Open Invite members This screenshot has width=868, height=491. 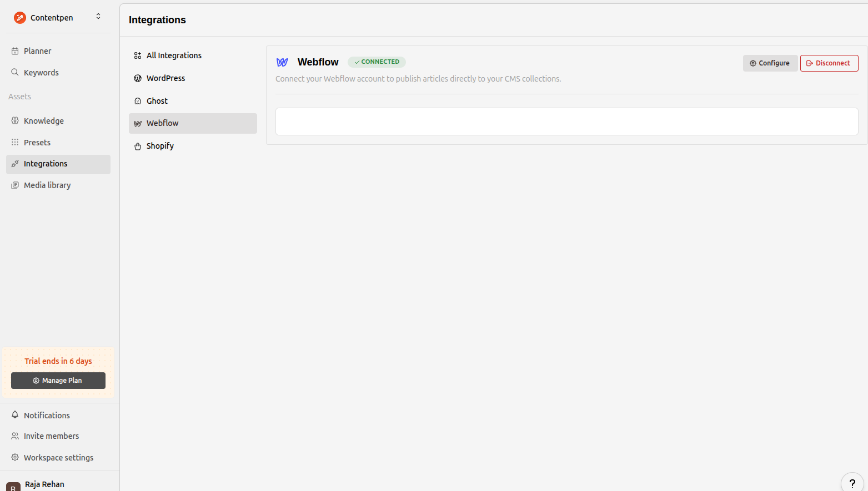(51, 436)
